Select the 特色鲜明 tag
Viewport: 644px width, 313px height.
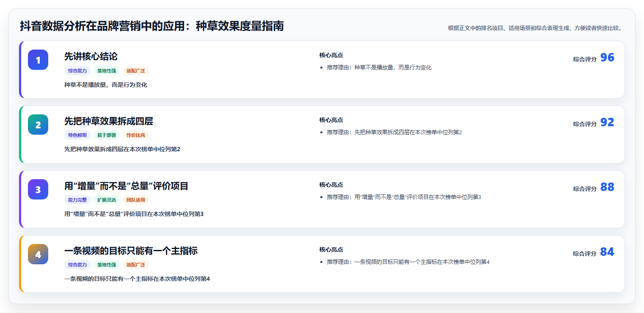tap(77, 135)
